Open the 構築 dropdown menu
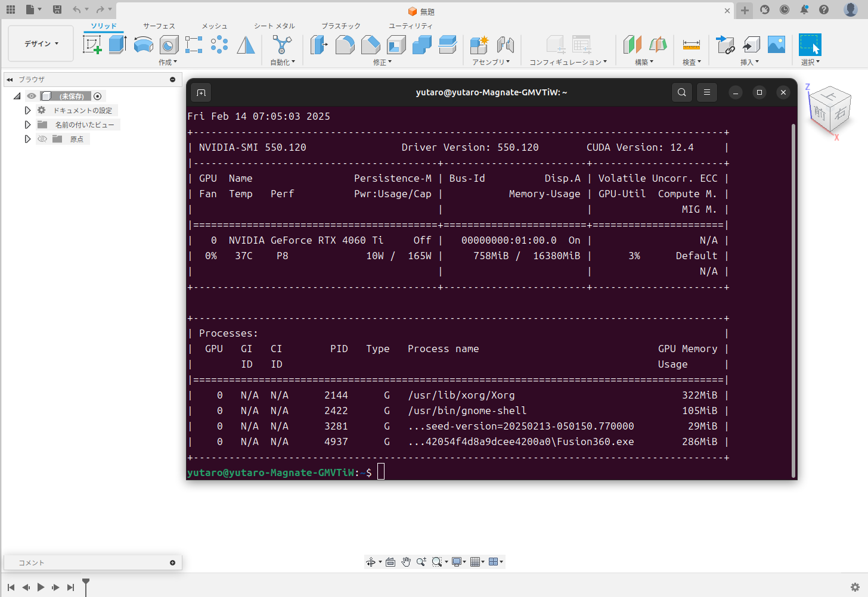The height and width of the screenshot is (597, 868). [644, 62]
